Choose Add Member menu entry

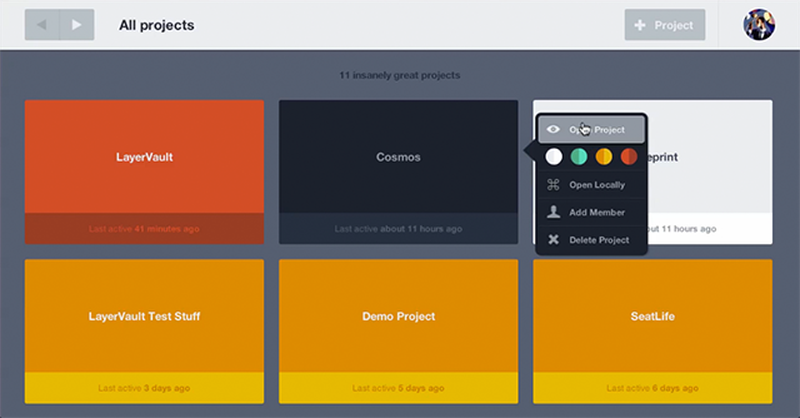(591, 212)
